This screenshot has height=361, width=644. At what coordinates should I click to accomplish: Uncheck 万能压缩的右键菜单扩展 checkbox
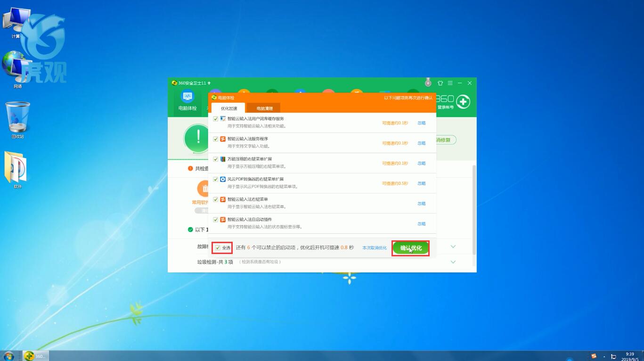pos(216,159)
